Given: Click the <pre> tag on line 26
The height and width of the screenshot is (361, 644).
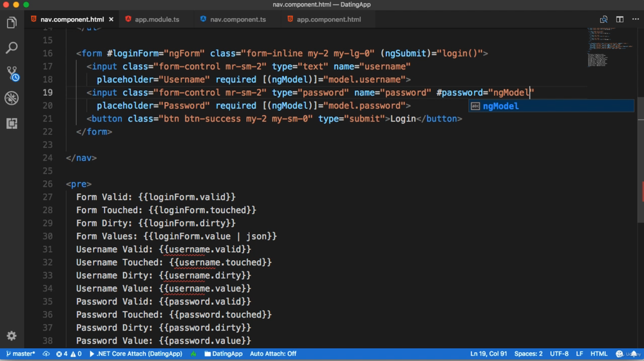Looking at the screenshot, I should tap(79, 184).
